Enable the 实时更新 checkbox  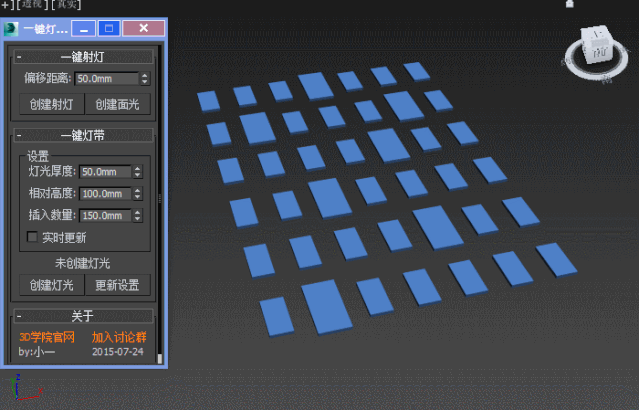click(32, 237)
